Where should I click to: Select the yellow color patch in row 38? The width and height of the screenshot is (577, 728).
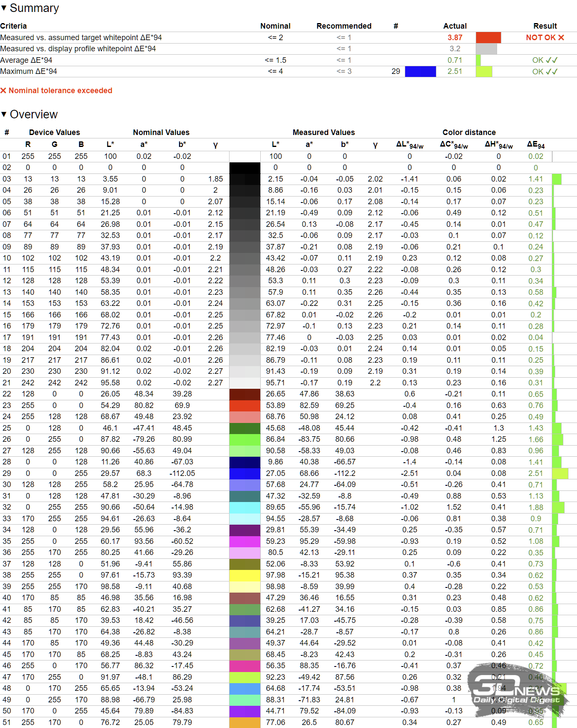pyautogui.click(x=244, y=575)
